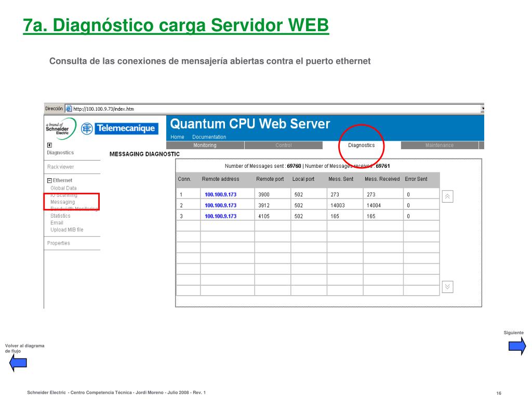
Task: Click the Internet Explorer page icon in address bar
Action: (69, 109)
